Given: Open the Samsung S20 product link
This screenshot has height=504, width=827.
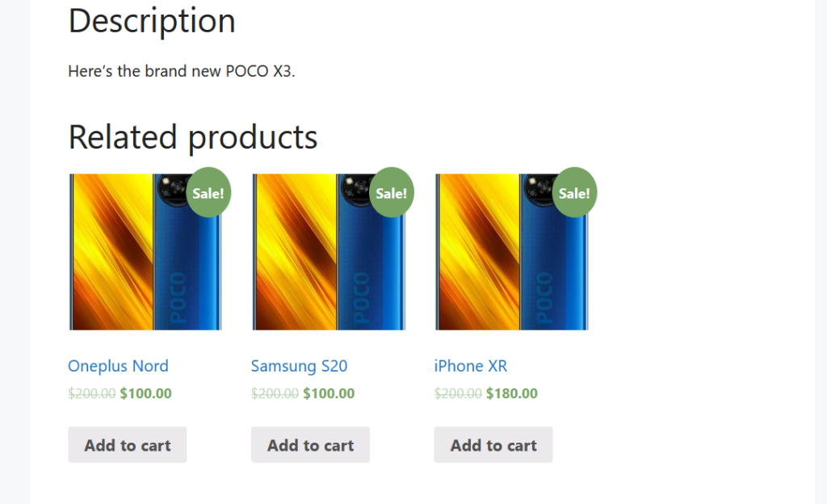Looking at the screenshot, I should click(x=299, y=366).
